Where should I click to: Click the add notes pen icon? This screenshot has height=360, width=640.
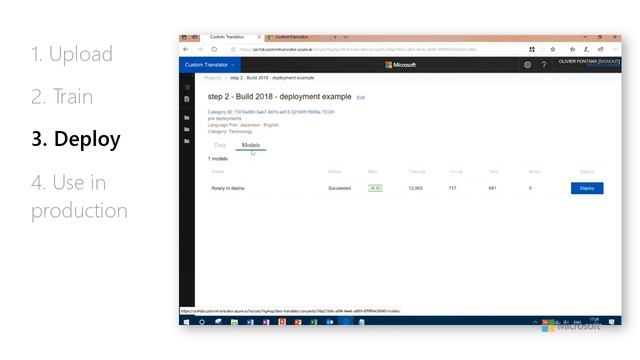[587, 49]
